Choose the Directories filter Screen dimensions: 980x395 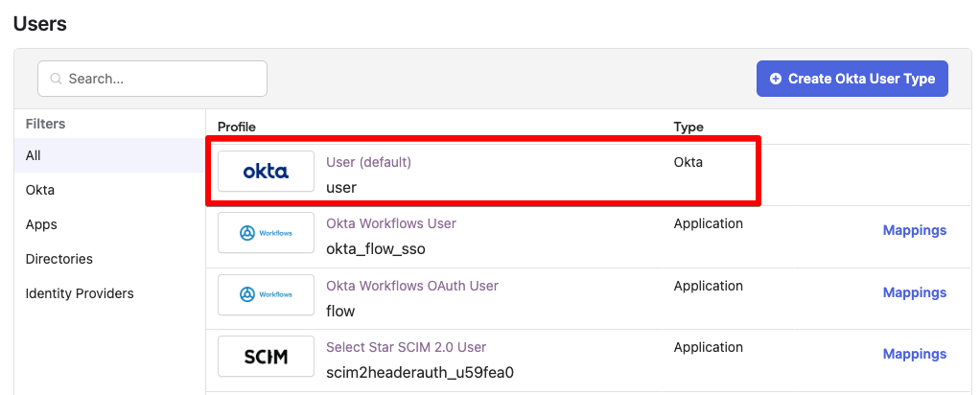[x=59, y=259]
